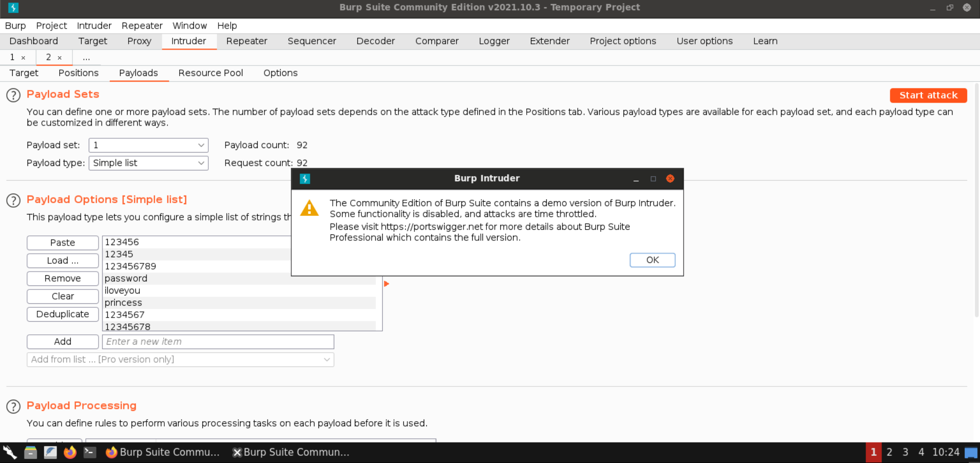
Task: Click the Payload Processing help icon
Action: 13,406
